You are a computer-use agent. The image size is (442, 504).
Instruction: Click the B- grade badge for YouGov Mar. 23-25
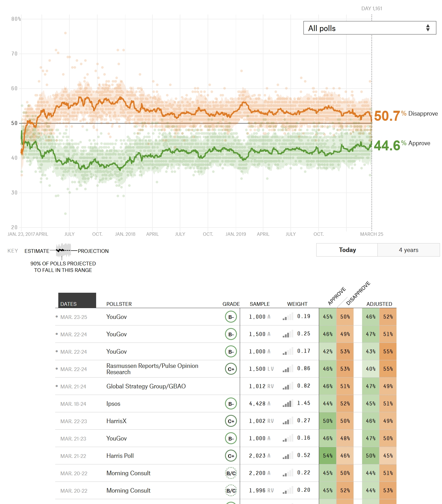pyautogui.click(x=231, y=317)
